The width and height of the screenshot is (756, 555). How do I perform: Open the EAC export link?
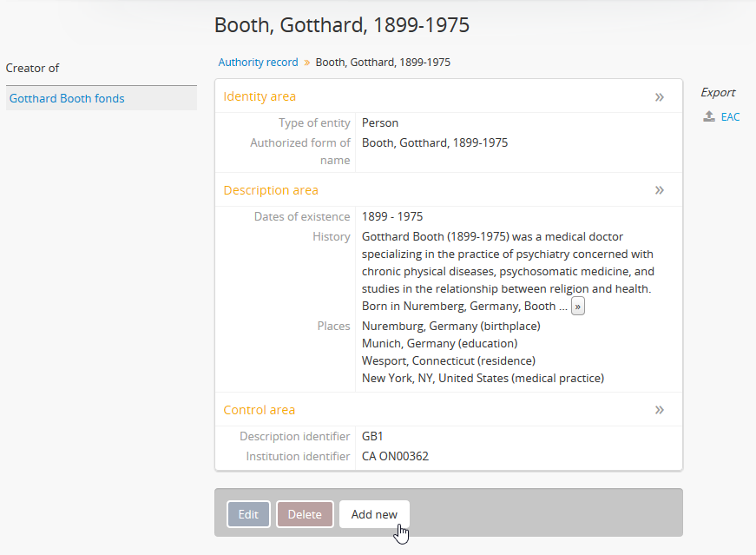(730, 116)
